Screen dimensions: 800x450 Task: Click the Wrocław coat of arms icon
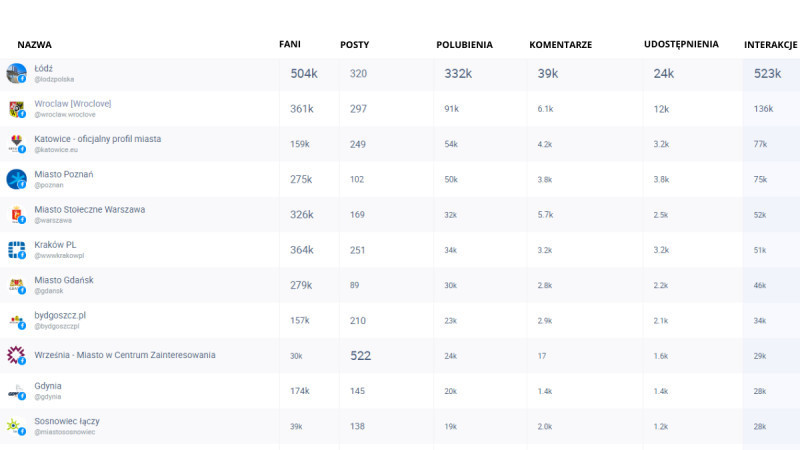point(16,108)
